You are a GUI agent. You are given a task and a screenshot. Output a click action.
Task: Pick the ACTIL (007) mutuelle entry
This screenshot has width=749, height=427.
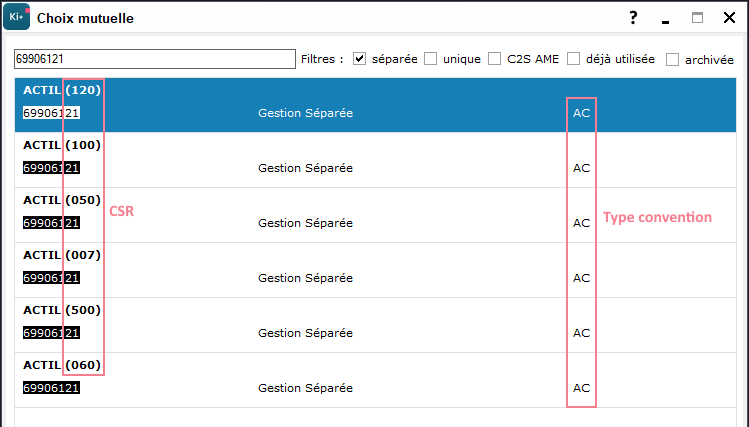coord(375,270)
